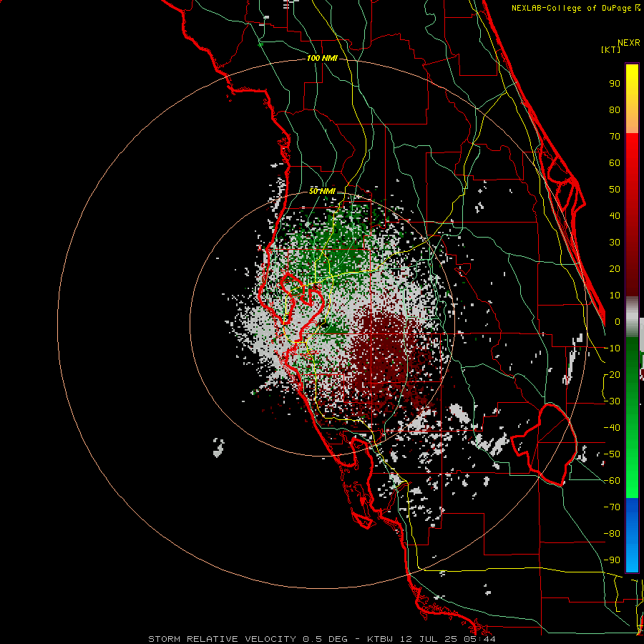The image size is (644, 644).
Task: Click the "80" value on velocity scale
Action: tap(615, 110)
